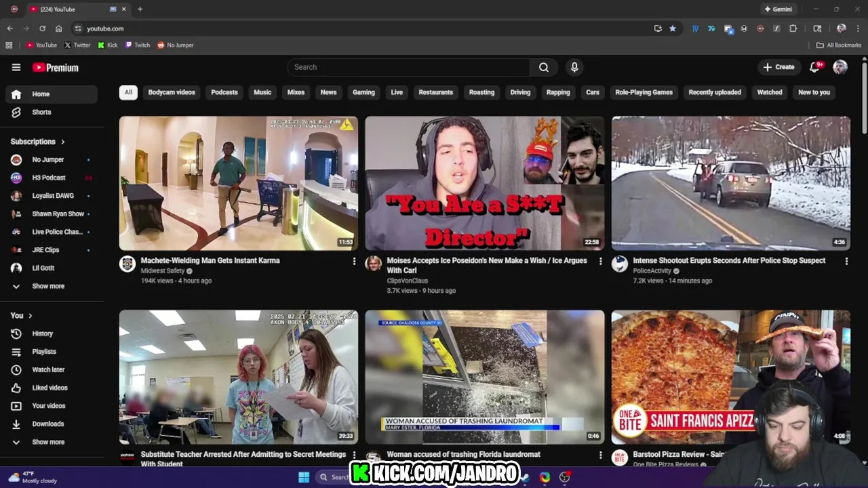
Task: Open the Create dropdown button
Action: point(778,67)
